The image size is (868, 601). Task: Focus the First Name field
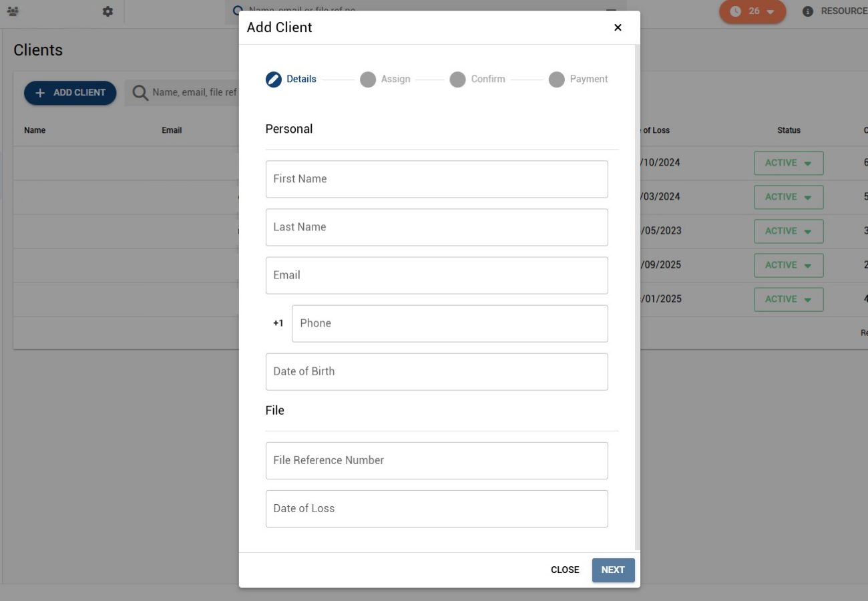pos(437,179)
